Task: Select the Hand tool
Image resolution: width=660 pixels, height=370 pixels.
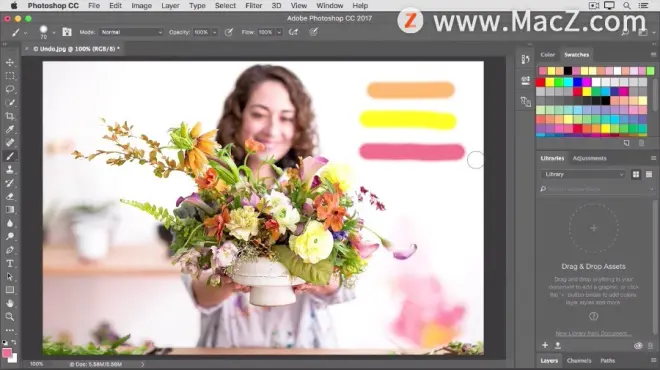Action: (x=10, y=303)
